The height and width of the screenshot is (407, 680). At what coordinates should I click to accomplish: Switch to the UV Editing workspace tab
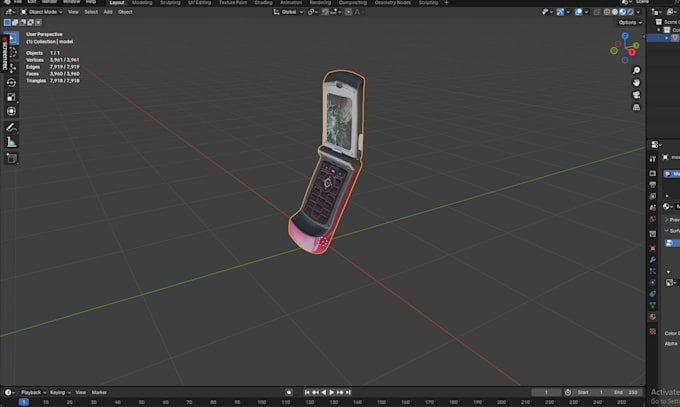click(x=199, y=3)
